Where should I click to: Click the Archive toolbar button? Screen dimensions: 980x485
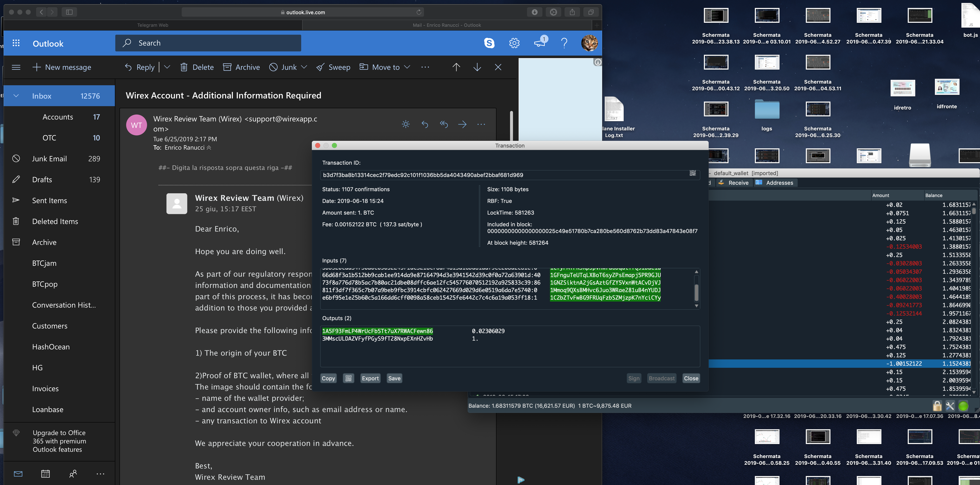click(x=241, y=67)
